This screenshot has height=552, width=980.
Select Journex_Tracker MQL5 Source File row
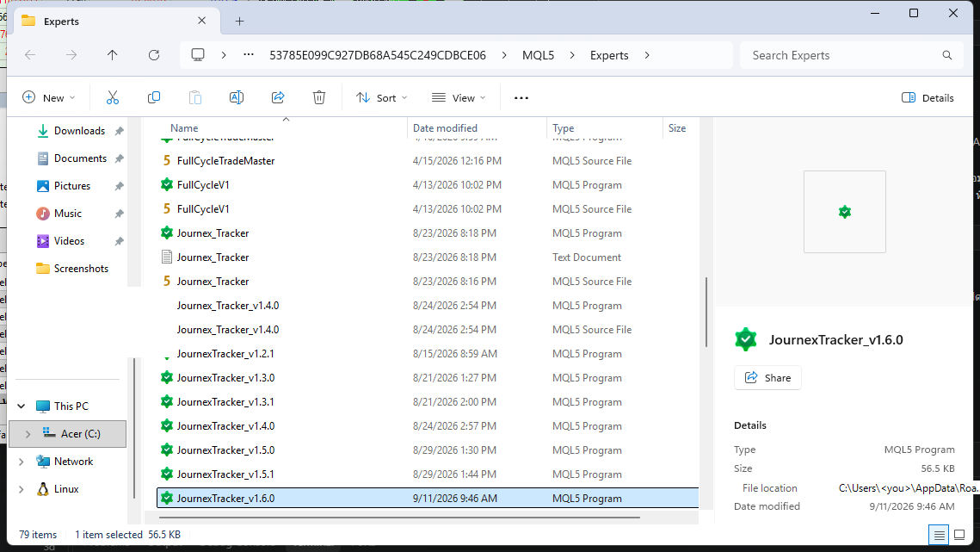tap(428, 281)
